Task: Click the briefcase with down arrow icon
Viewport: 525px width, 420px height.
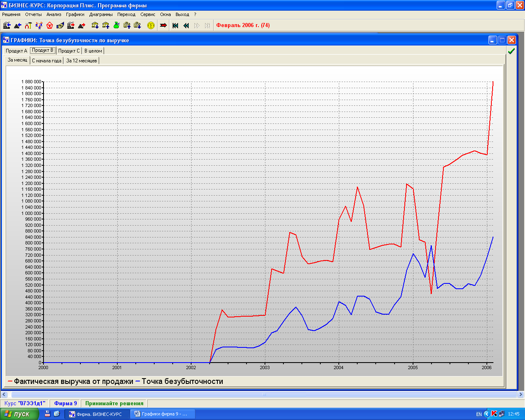Action: (x=138, y=25)
